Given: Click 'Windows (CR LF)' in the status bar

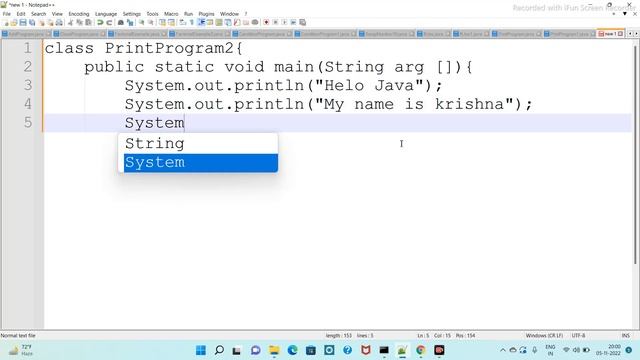Looking at the screenshot, I should pyautogui.click(x=544, y=336).
